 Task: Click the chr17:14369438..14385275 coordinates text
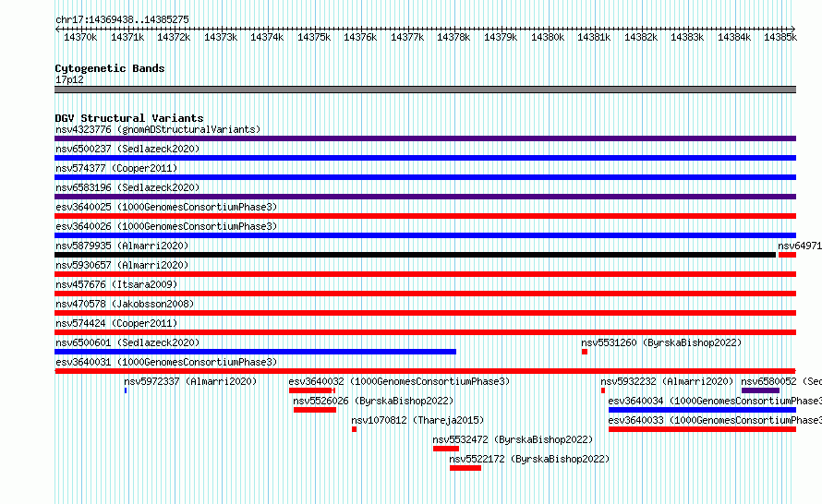coord(122,20)
